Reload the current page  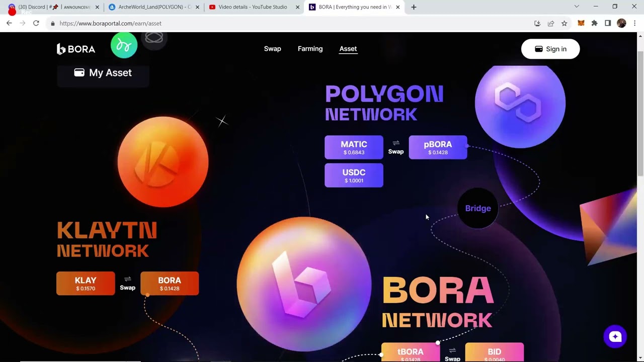36,23
